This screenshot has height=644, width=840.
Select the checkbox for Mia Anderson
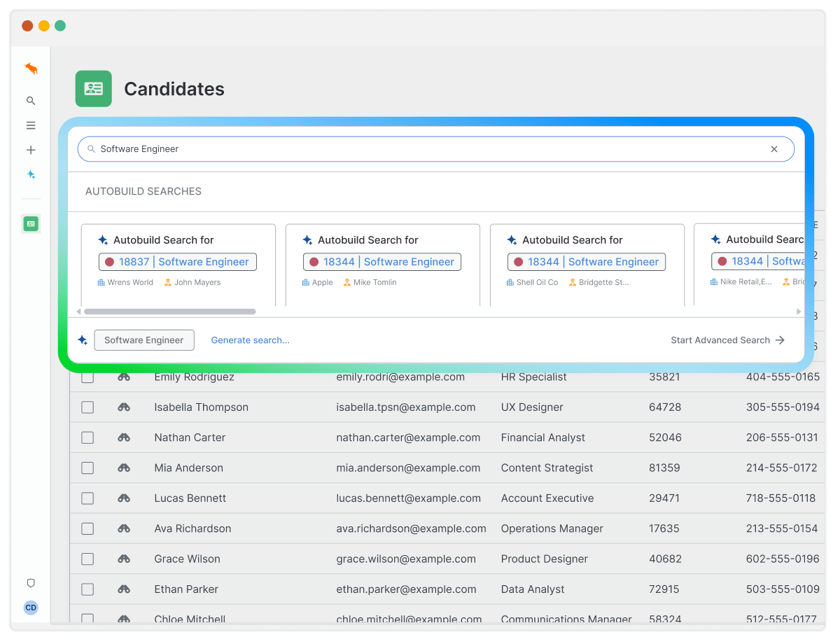click(x=87, y=468)
